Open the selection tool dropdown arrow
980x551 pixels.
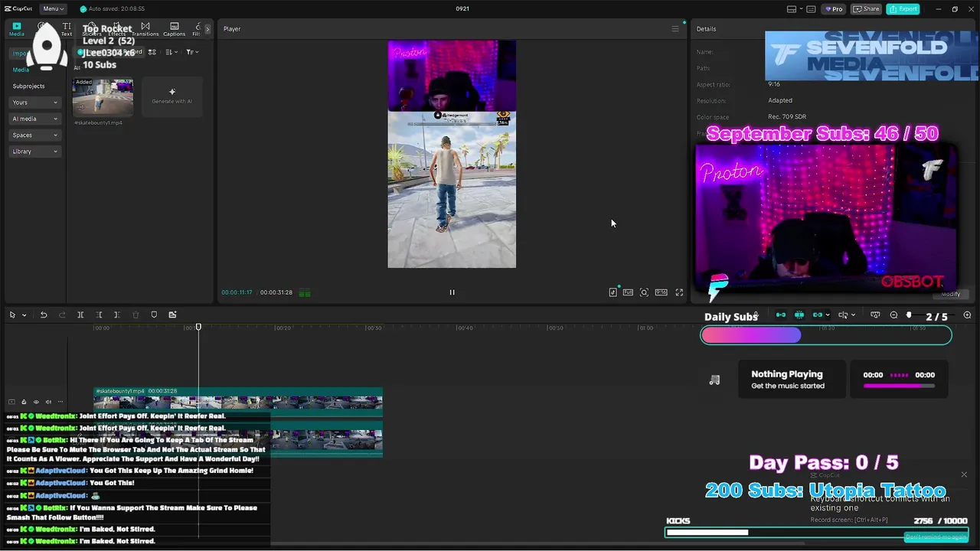(24, 315)
